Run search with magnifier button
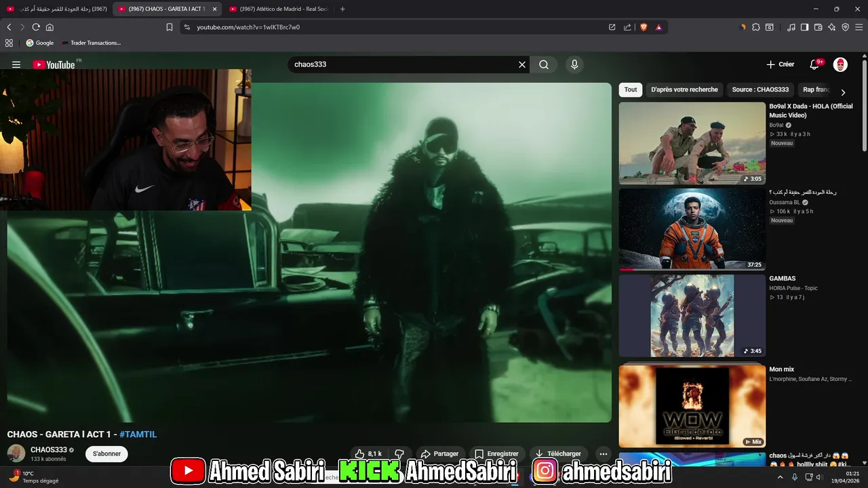Image resolution: width=868 pixels, height=488 pixels. (x=544, y=64)
